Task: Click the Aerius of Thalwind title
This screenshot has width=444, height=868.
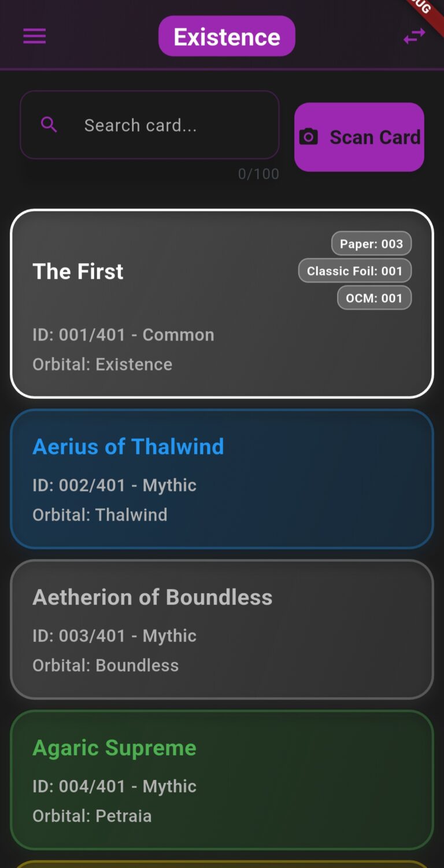Action: [x=128, y=447]
